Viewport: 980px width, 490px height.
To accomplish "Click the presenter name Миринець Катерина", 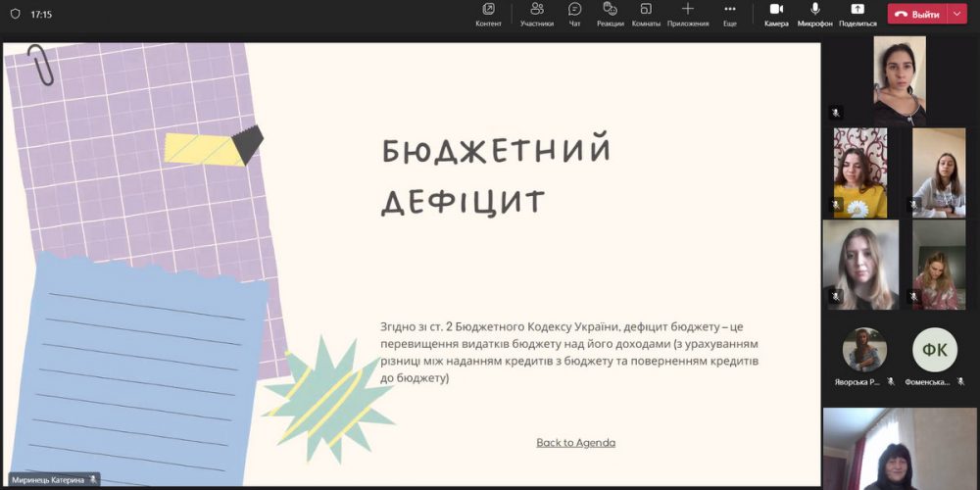I will point(47,480).
